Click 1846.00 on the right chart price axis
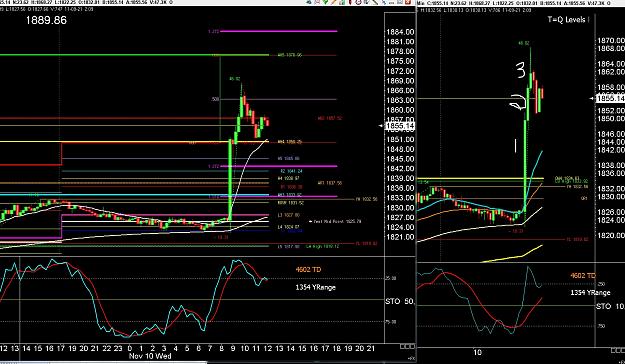This screenshot has height=364, width=625. (x=611, y=134)
